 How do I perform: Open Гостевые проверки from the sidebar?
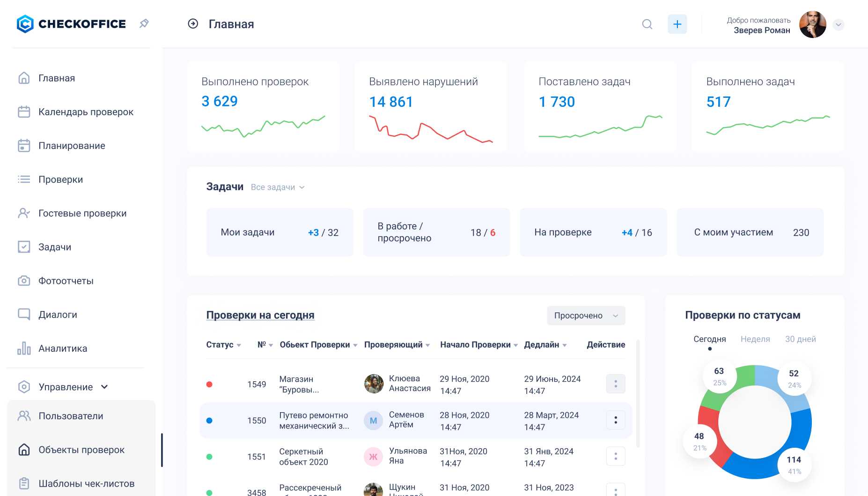82,213
